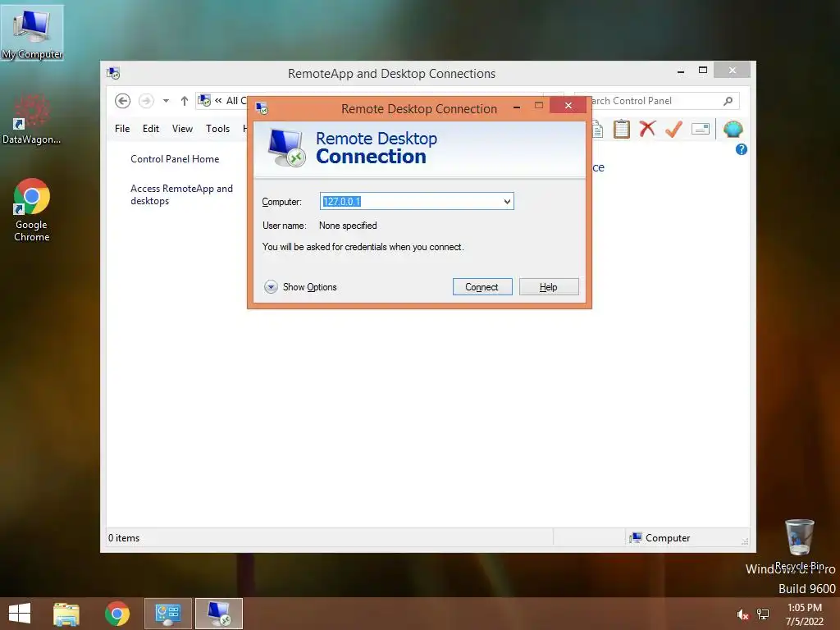840x630 pixels.
Task: Click the RemoteApp window title bar icon
Action: tap(113, 73)
